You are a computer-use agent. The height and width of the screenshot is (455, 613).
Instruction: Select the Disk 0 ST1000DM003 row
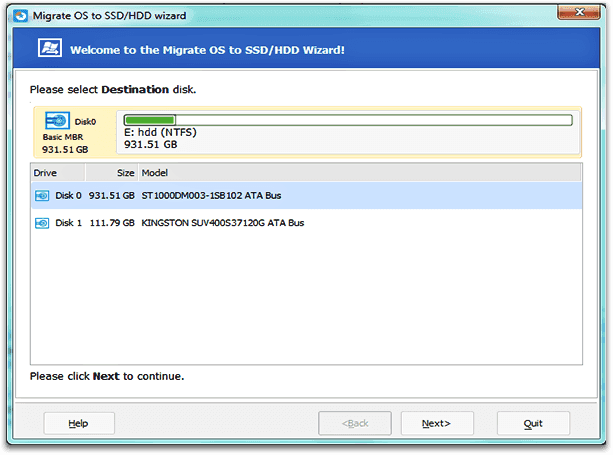[x=306, y=195]
